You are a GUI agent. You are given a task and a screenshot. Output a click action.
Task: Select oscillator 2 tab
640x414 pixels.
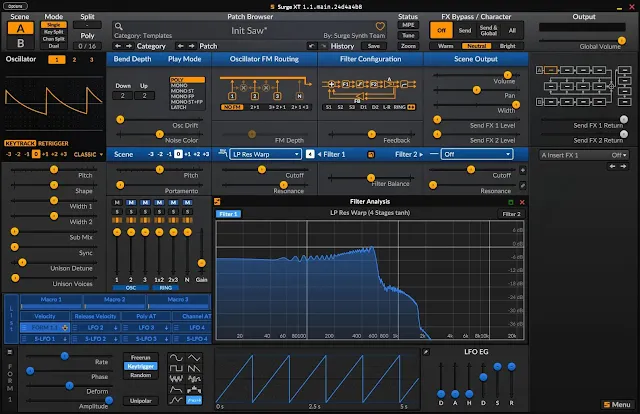click(74, 60)
